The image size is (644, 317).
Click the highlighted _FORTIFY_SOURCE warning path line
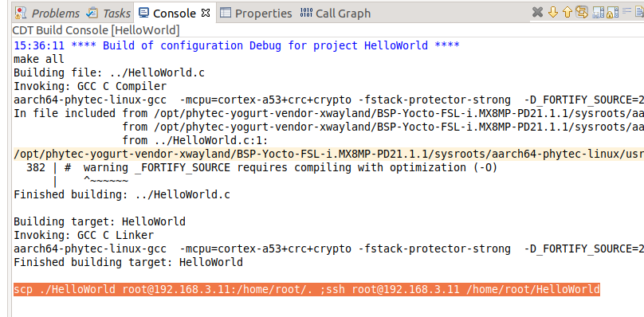(328, 154)
